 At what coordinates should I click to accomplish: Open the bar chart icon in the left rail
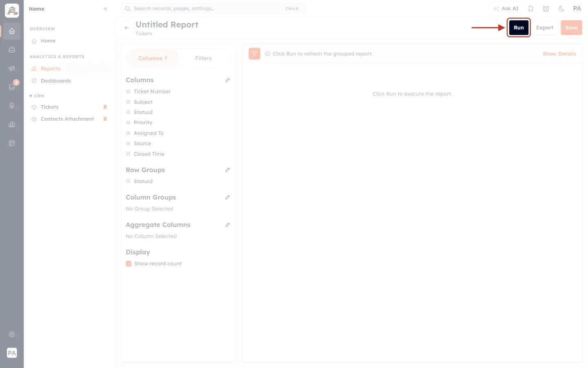point(12,124)
